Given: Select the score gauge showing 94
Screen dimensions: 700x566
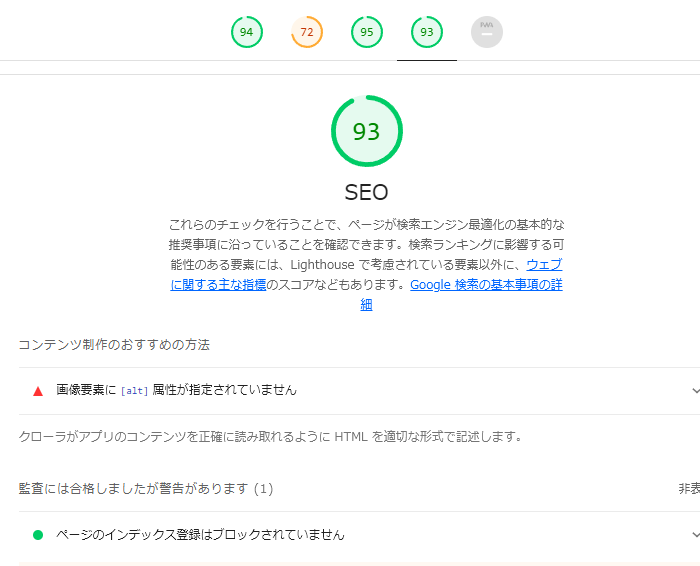Looking at the screenshot, I should tap(247, 32).
